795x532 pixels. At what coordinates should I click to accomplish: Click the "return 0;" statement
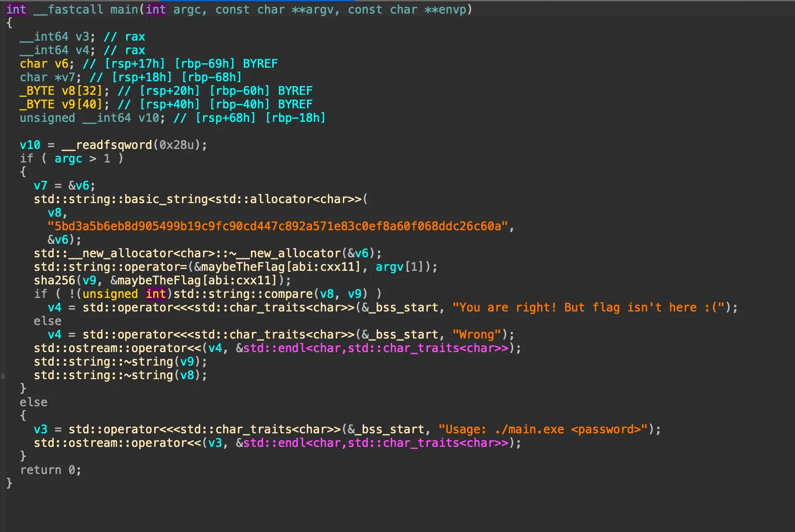coord(51,470)
